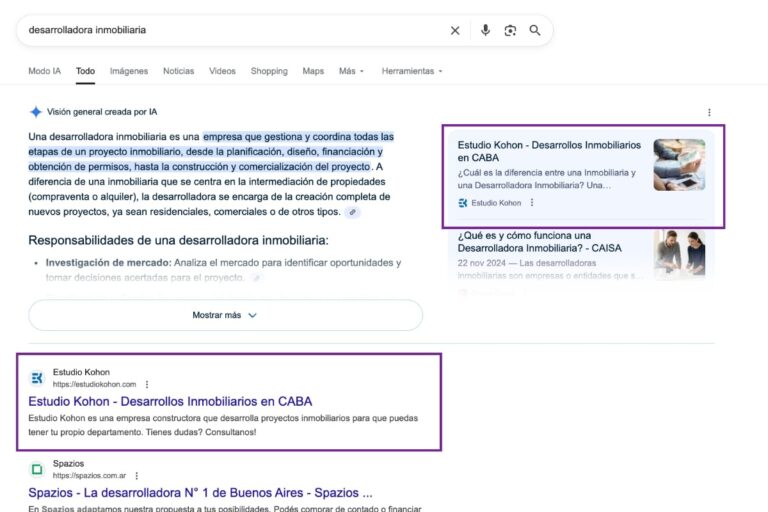Select the Todo tab
The image size is (768, 512).
coord(85,71)
